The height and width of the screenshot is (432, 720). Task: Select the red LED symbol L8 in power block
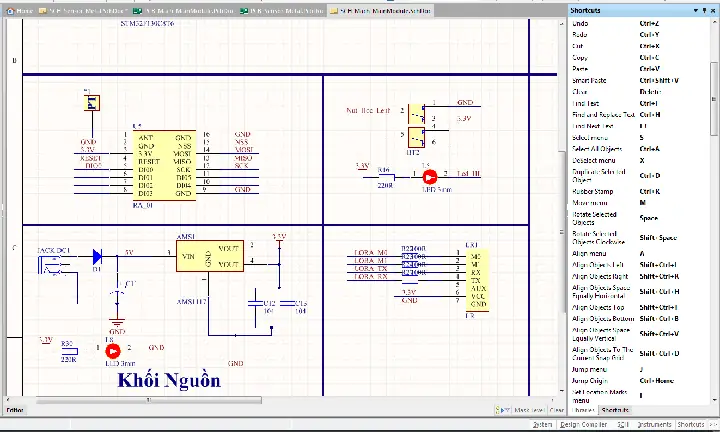tap(113, 351)
